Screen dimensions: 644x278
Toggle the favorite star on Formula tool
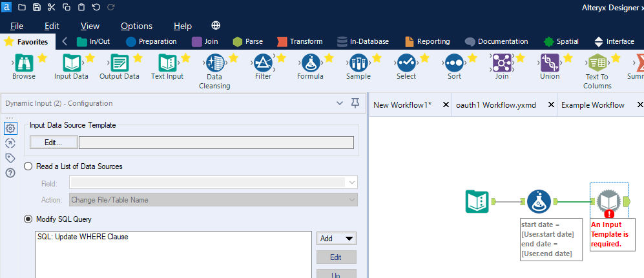click(329, 58)
